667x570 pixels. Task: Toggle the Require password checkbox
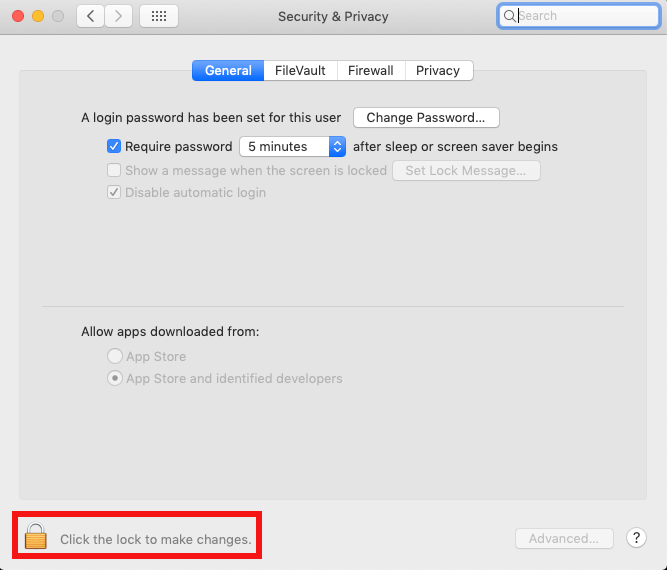[114, 146]
